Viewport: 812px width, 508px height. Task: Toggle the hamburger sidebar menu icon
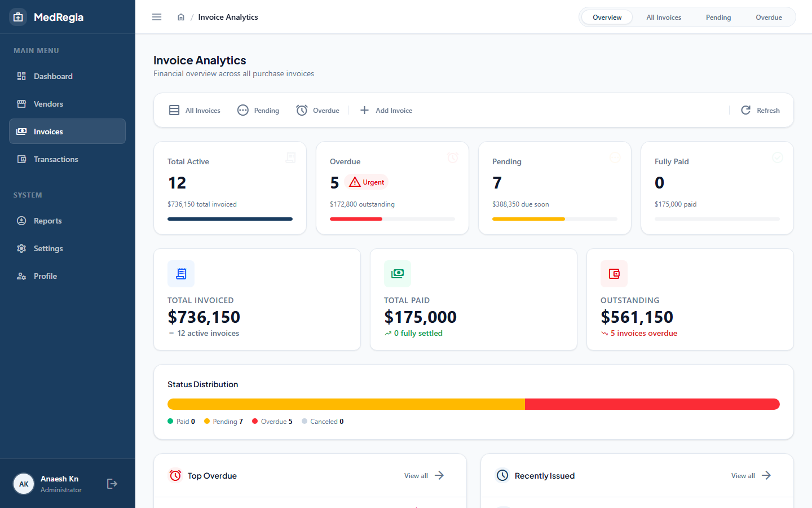(x=157, y=17)
